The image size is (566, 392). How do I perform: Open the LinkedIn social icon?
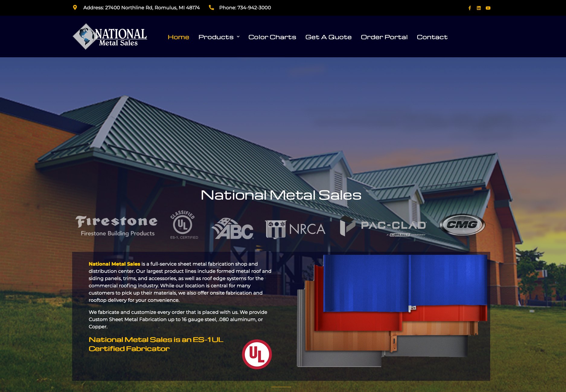point(479,8)
